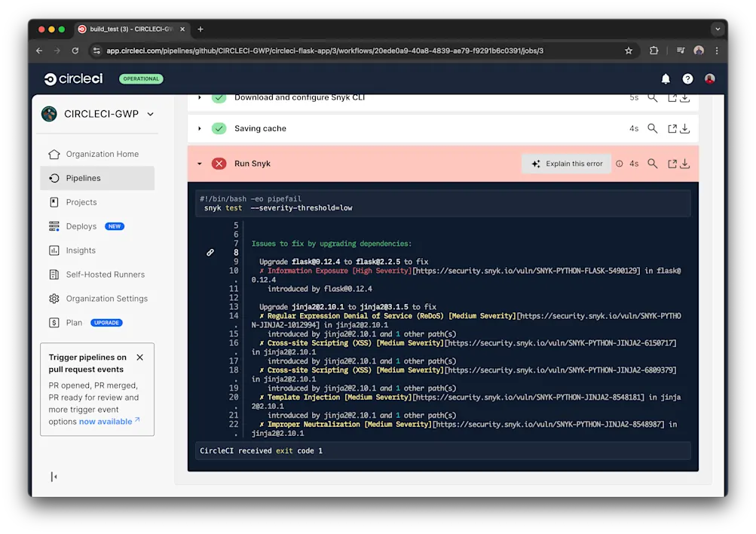
Task: Click the green success icon on Saving cache
Action: pos(219,128)
